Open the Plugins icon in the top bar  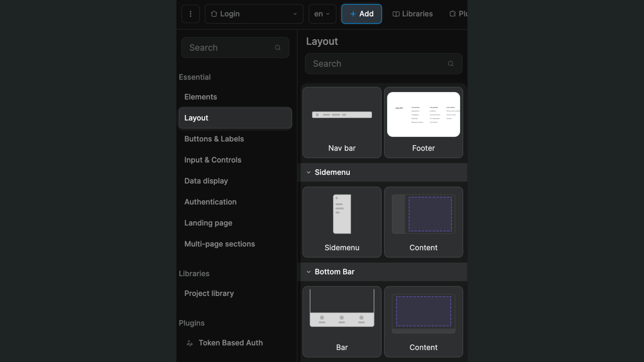[x=452, y=13]
